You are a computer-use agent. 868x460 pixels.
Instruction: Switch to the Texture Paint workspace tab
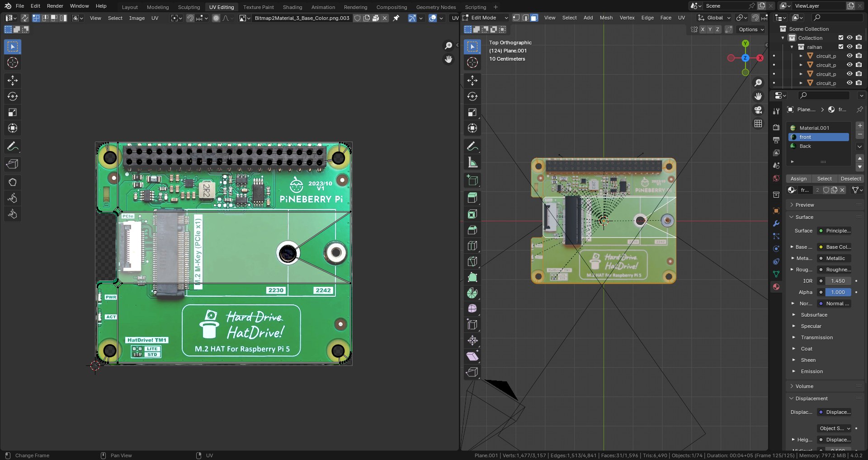pos(258,7)
